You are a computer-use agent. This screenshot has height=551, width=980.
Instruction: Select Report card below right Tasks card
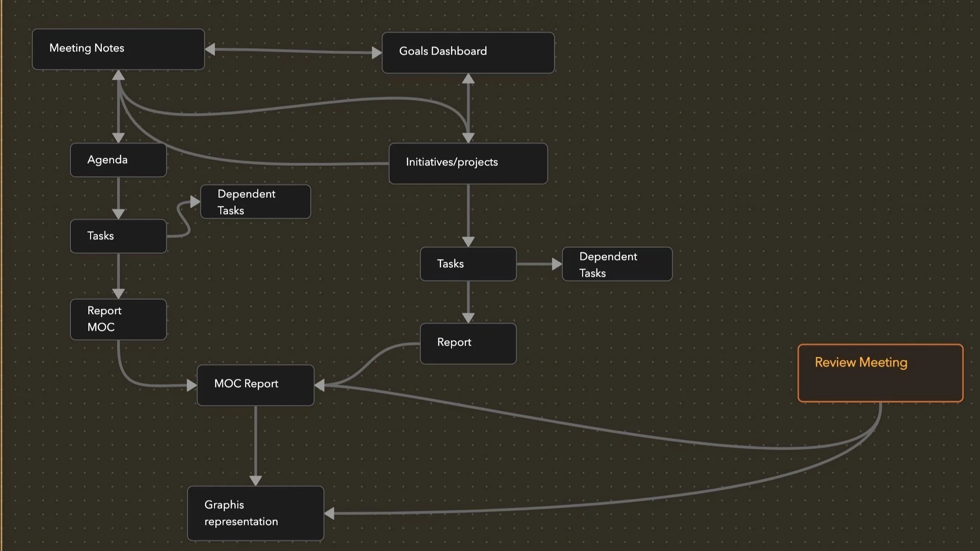[468, 343]
